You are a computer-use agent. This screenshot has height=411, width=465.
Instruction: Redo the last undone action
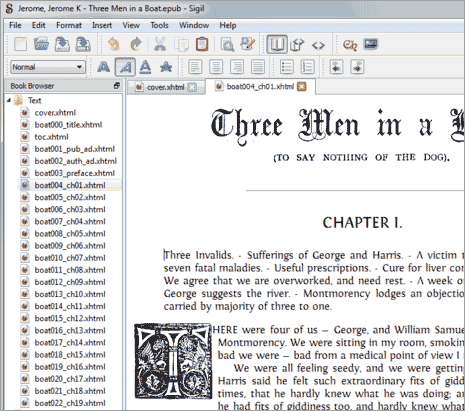[x=136, y=44]
